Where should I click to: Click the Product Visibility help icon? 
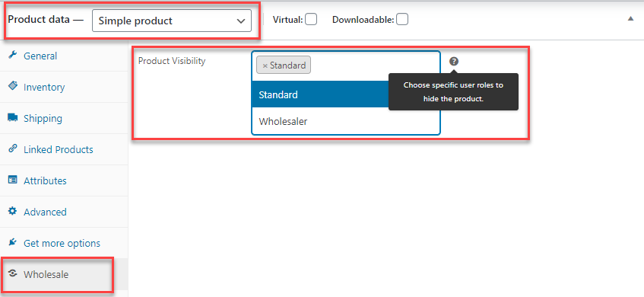pos(453,61)
